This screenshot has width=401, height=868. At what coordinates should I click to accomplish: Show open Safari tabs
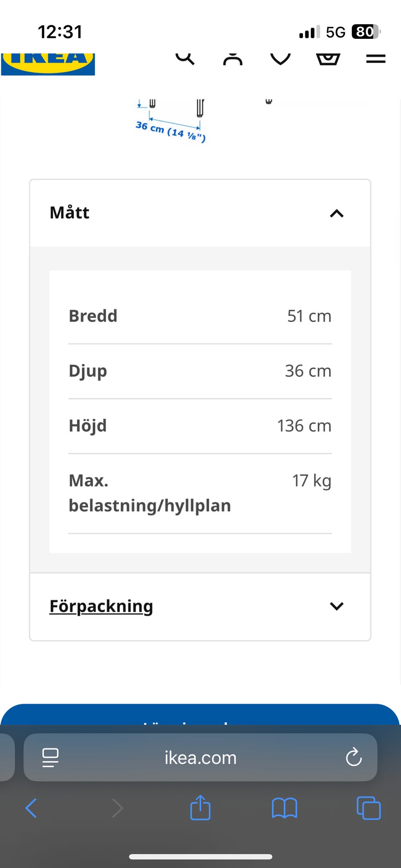(x=369, y=808)
